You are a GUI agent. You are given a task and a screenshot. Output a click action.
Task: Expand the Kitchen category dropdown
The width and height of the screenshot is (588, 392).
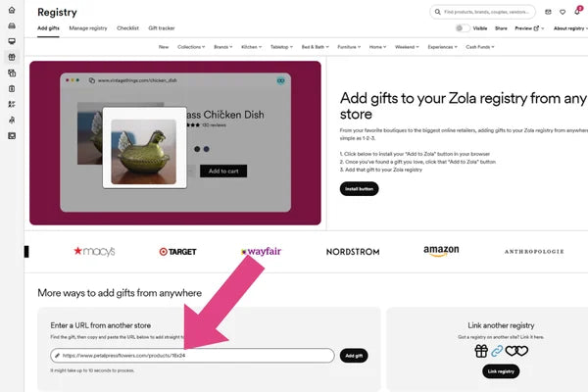(251, 47)
